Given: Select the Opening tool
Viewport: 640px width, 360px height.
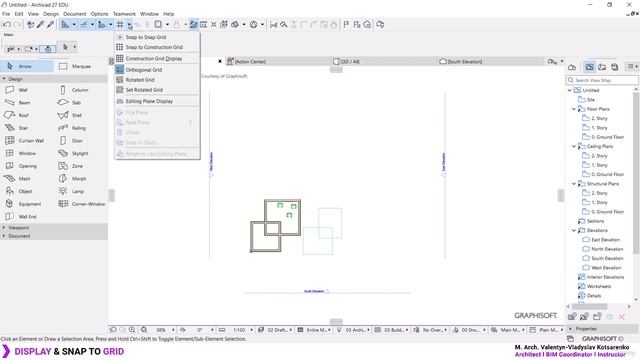Looking at the screenshot, I should pyautogui.click(x=27, y=166).
